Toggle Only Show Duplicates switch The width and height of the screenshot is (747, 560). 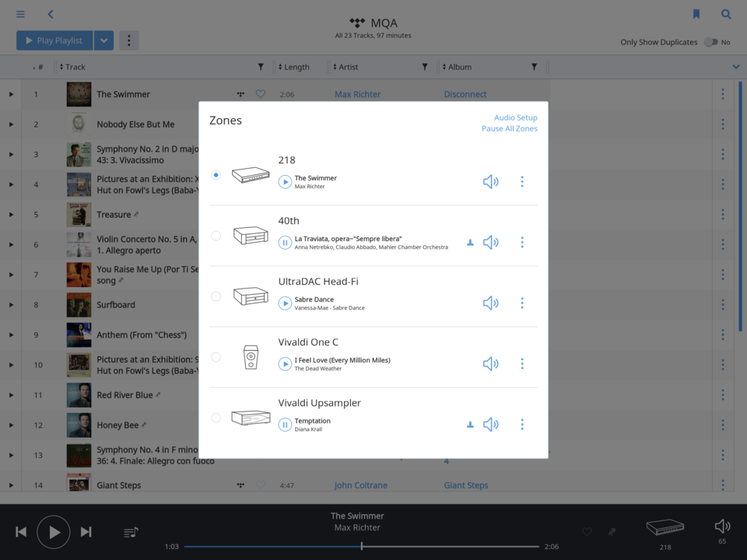pyautogui.click(x=710, y=42)
